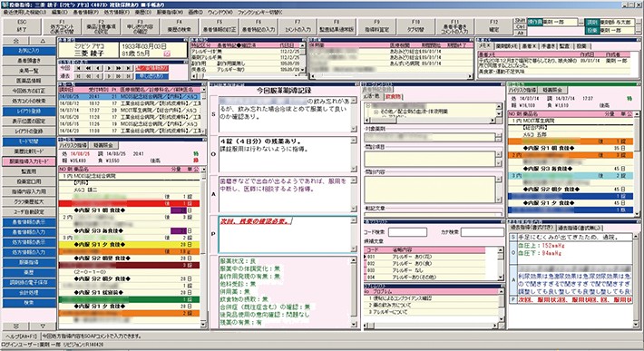This screenshot has height=351, width=644.
Task: Open 処方情報 menu in menu bar
Action: [117, 13]
